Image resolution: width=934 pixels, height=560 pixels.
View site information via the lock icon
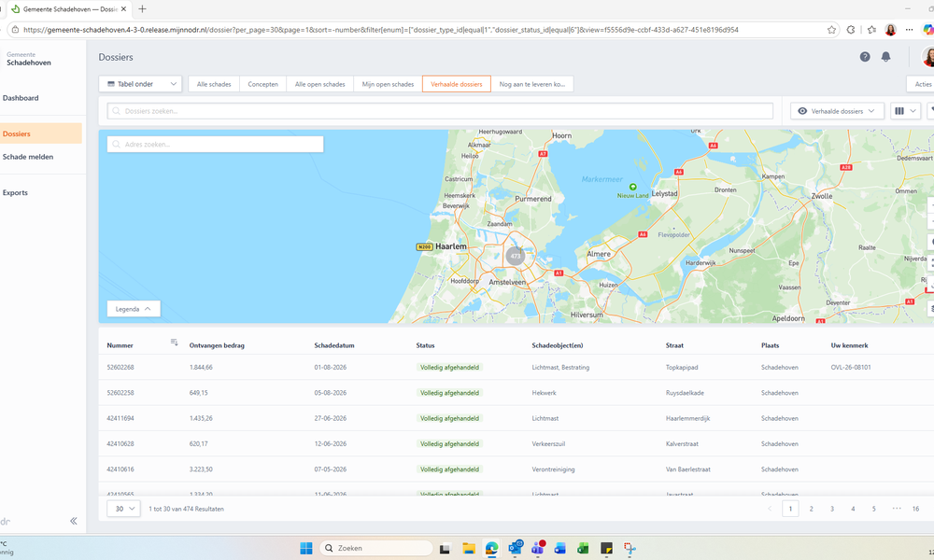pyautogui.click(x=16, y=30)
